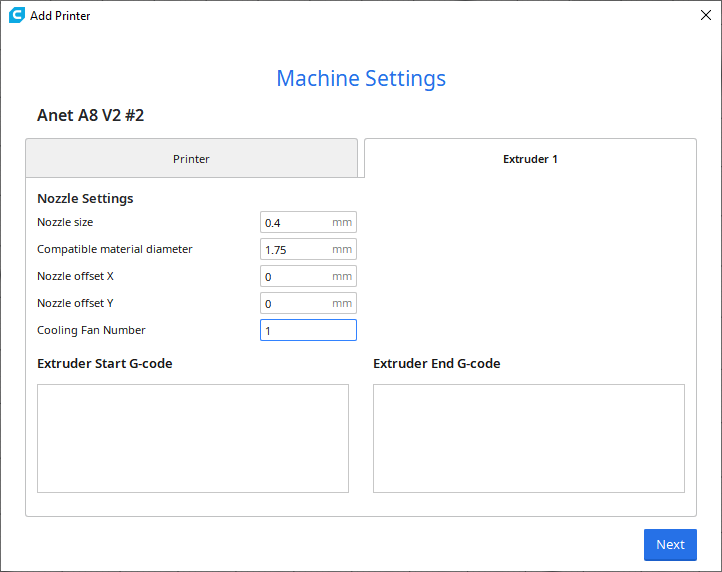Click inside the Extruder Start G-code box
This screenshot has height=572, width=722.
click(193, 438)
